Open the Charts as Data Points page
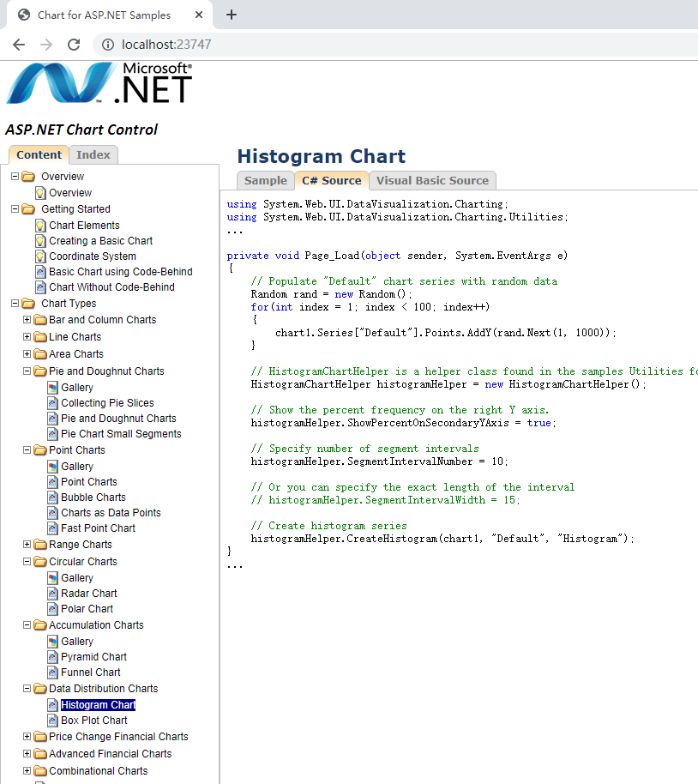698x784 pixels. 111,513
